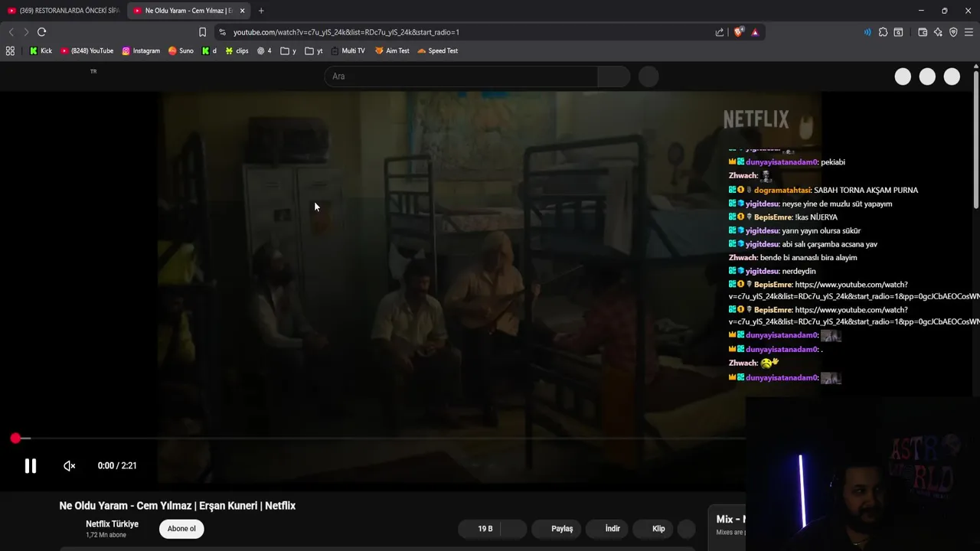This screenshot has width=980, height=551.
Task: Open the Netflix Türkiye channel link
Action: coord(112,524)
